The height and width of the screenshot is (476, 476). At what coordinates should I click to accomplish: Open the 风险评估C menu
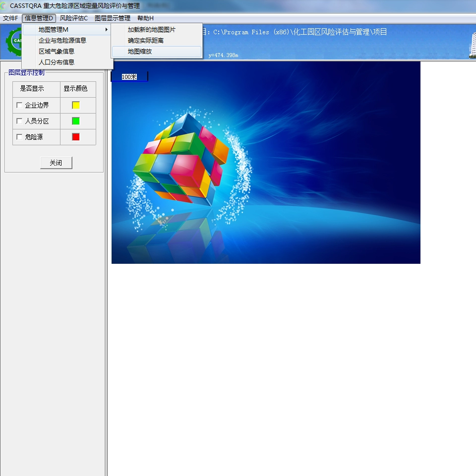pyautogui.click(x=74, y=18)
